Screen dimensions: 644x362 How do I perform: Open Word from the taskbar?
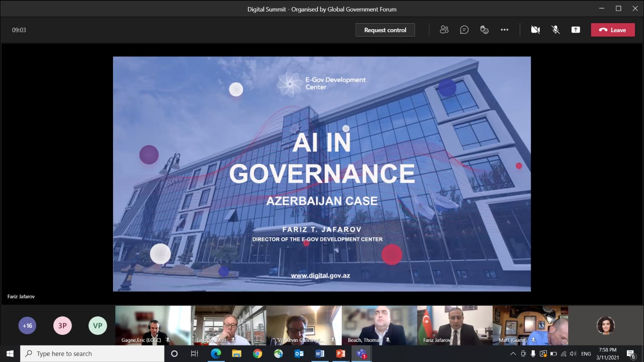(319, 353)
